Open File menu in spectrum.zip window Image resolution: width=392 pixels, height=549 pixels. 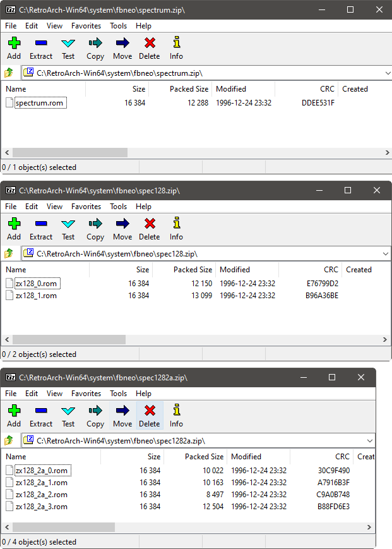tap(11, 26)
